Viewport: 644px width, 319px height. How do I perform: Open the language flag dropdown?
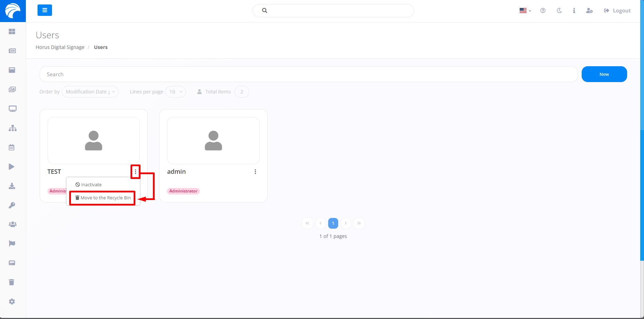click(x=524, y=11)
